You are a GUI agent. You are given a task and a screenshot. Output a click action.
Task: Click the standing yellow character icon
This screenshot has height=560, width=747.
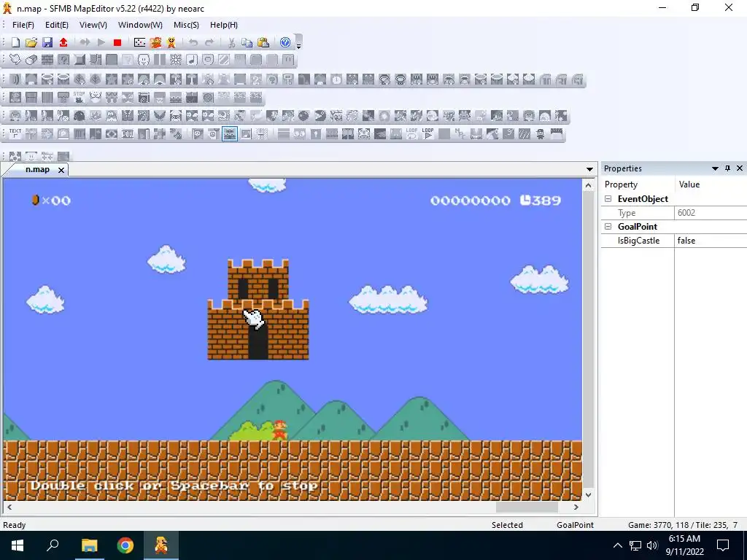pyautogui.click(x=171, y=42)
